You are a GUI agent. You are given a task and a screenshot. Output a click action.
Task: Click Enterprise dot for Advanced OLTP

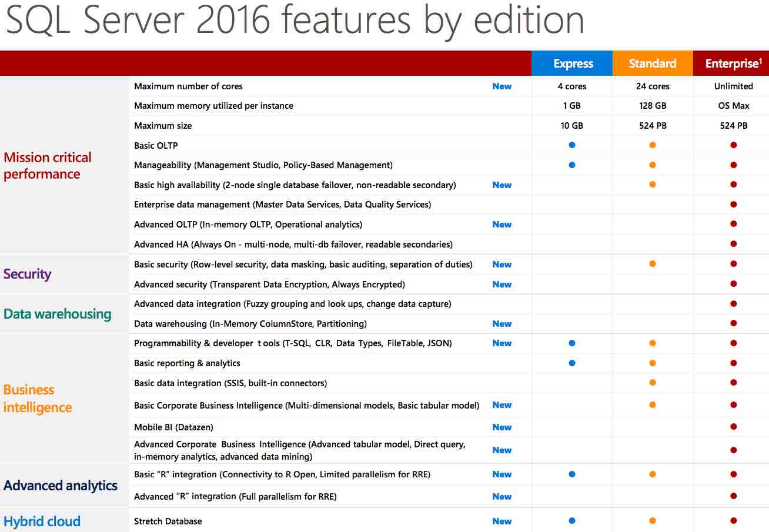pyautogui.click(x=733, y=224)
